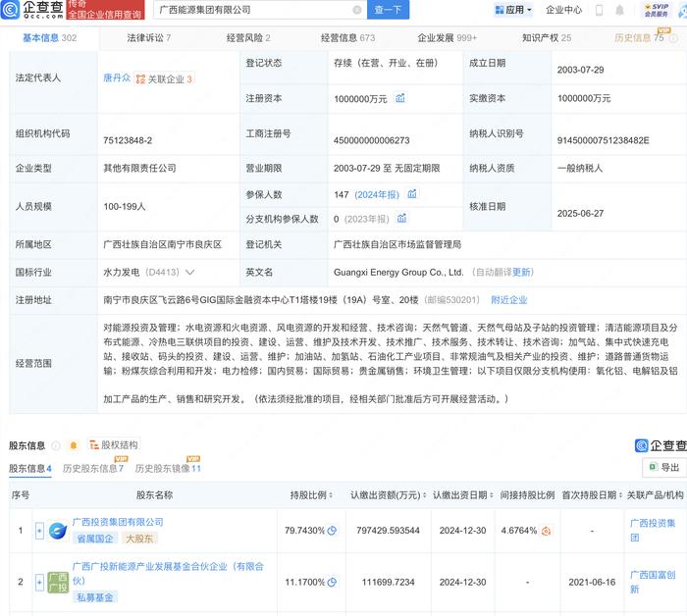Open shareholder 广西投资集团有限公司 link
Image resolution: width=687 pixels, height=616 pixels.
point(118,522)
